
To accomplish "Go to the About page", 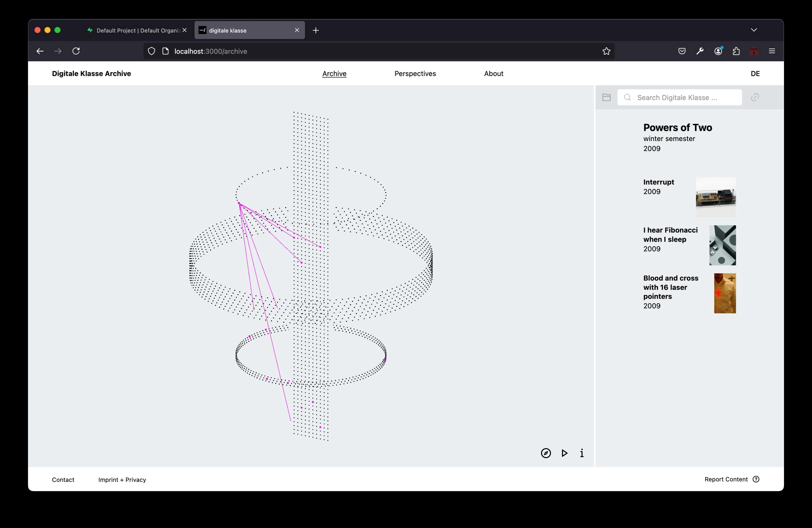I will [493, 74].
